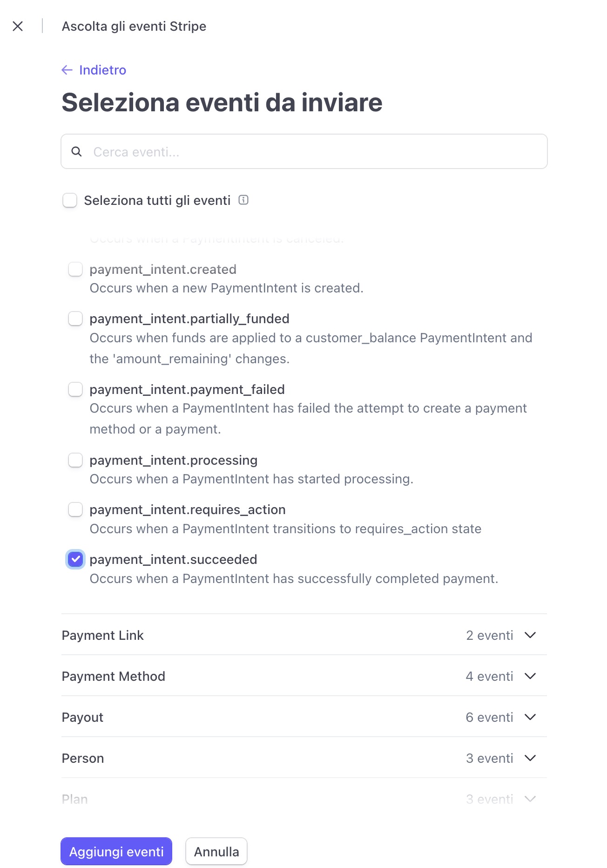Check Seleziona tutti gli eventi checkbox
This screenshot has width=607, height=868.
pos(70,201)
